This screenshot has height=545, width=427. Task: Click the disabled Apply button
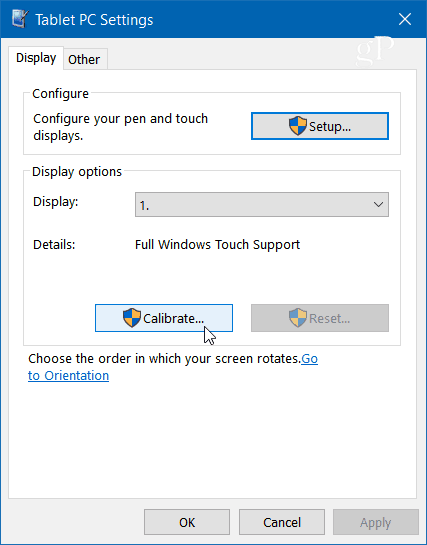point(376,522)
